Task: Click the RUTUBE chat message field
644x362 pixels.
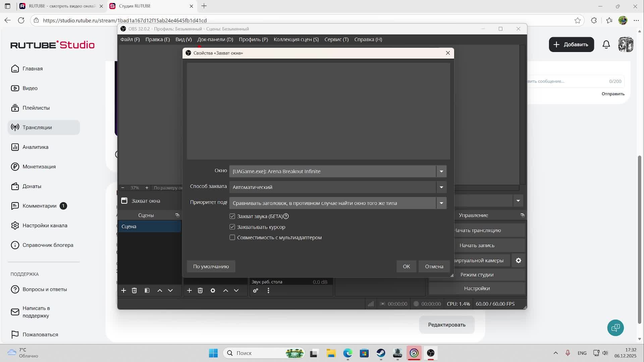Action: (x=567, y=81)
